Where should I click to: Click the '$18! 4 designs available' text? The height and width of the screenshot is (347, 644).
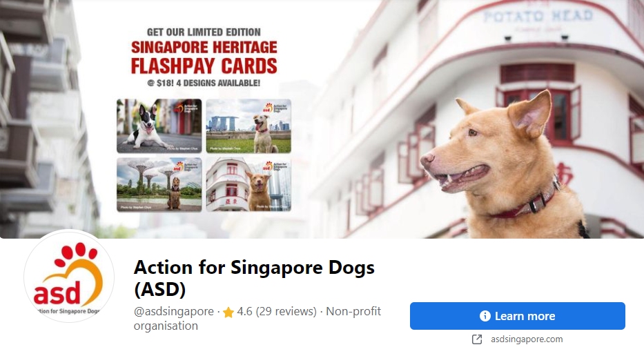pos(204,83)
